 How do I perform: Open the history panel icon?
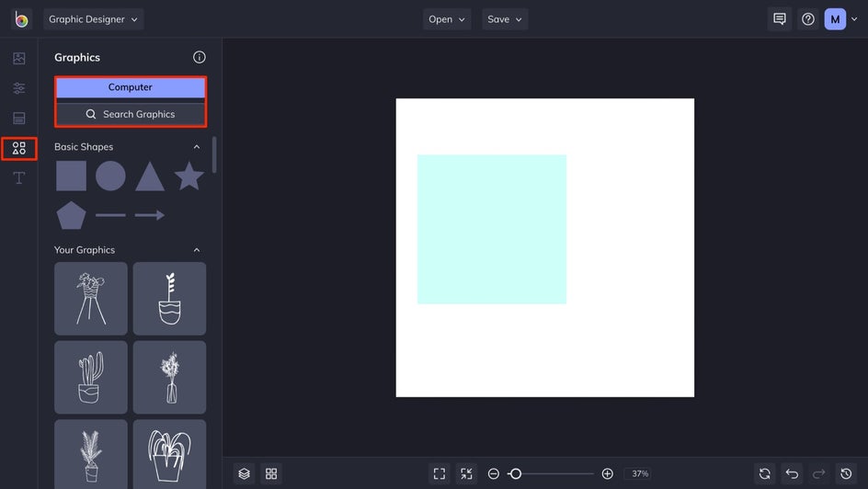[x=846, y=473]
